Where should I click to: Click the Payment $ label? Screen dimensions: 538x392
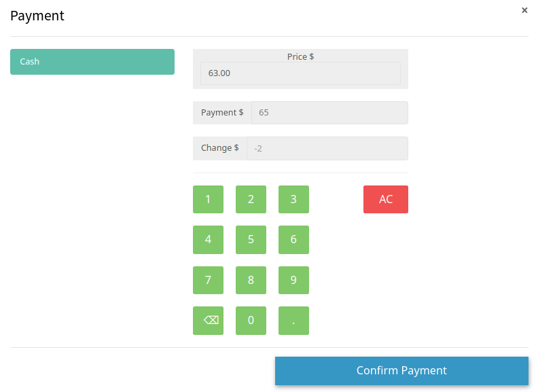222,113
